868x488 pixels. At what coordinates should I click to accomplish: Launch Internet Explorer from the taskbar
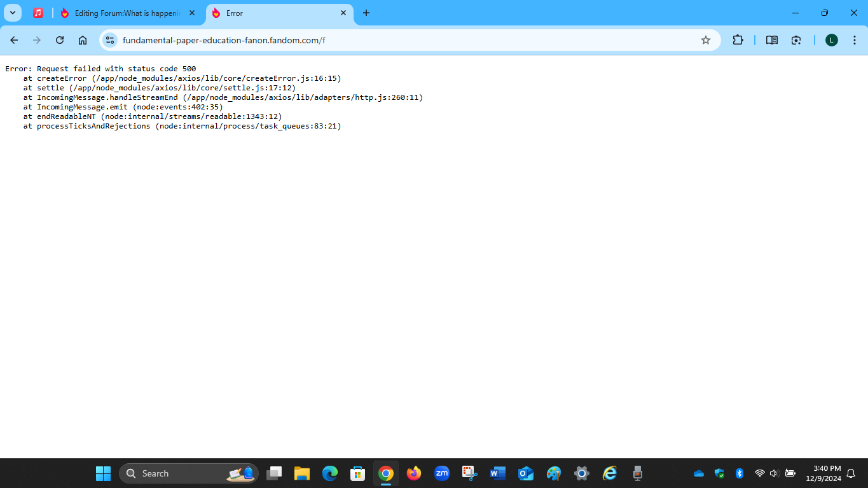point(610,473)
